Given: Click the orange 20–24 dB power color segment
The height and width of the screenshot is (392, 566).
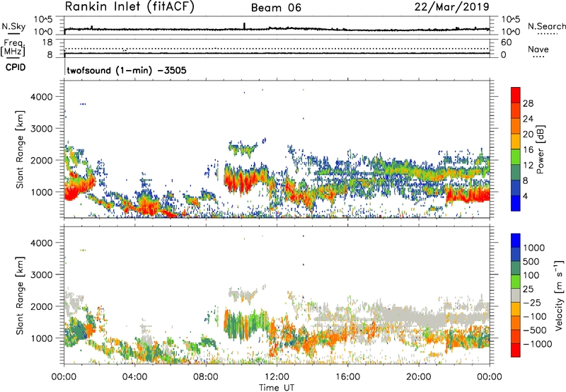Looking at the screenshot, I should (516, 127).
